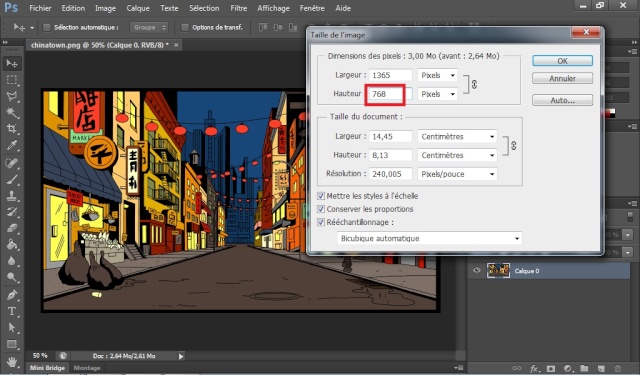Select the Dodge tool
Viewport: 640px width, 375px height.
(12, 277)
